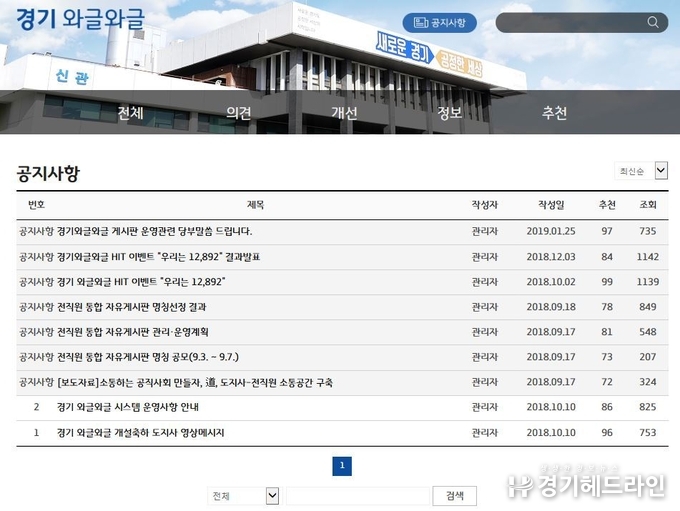Expand the 최신순 sort dropdown

[x=641, y=171]
